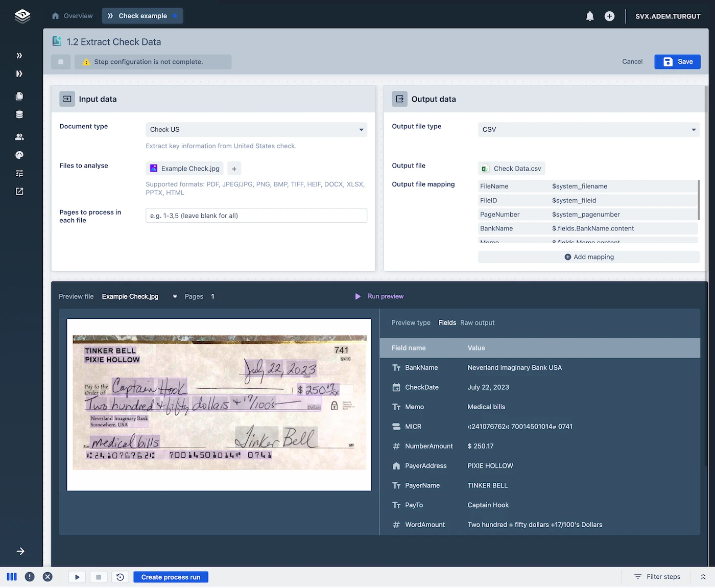Open the notification bell in the top bar

(589, 16)
